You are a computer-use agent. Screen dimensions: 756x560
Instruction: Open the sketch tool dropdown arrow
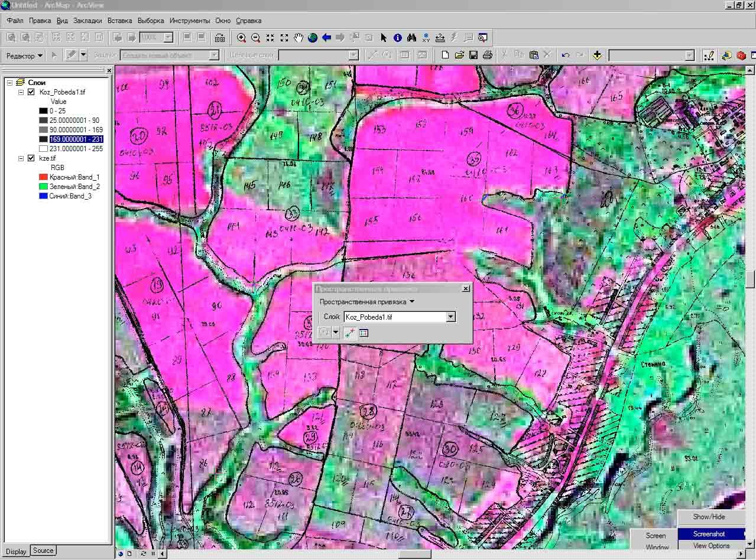tap(83, 55)
